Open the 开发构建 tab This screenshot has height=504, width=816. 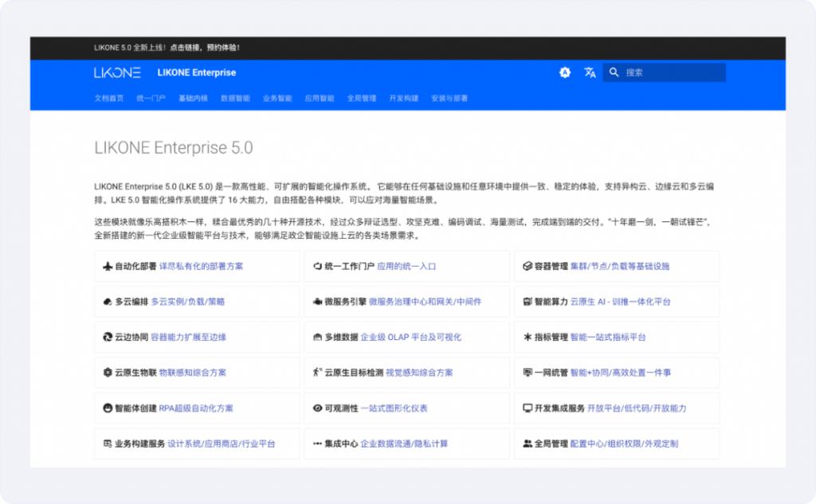pos(404,98)
